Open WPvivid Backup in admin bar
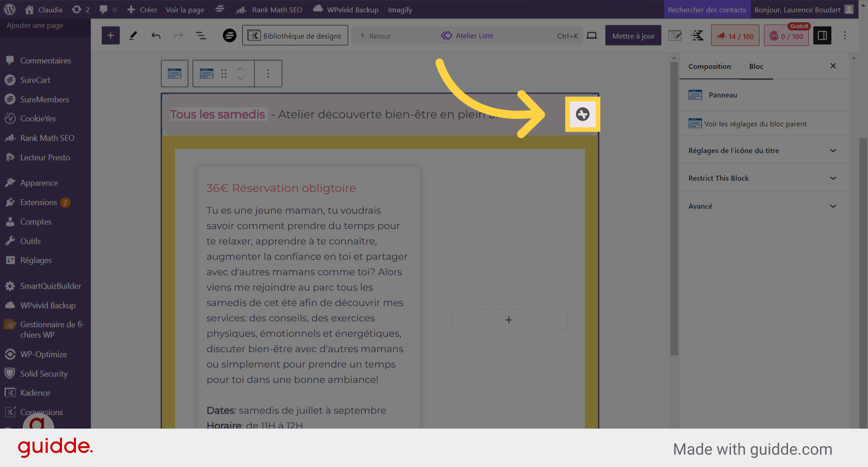 pos(346,10)
